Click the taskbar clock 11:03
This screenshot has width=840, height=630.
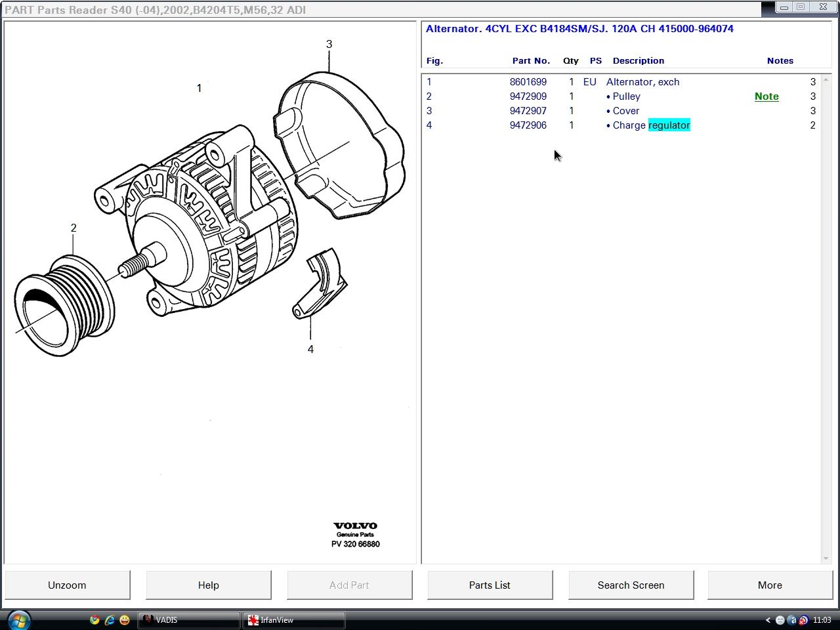point(822,620)
